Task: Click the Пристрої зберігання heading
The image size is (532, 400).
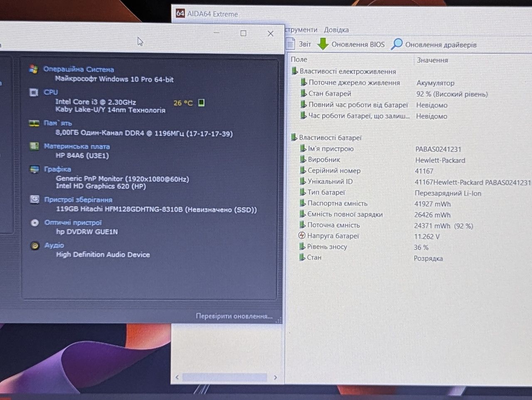Action: (x=78, y=199)
